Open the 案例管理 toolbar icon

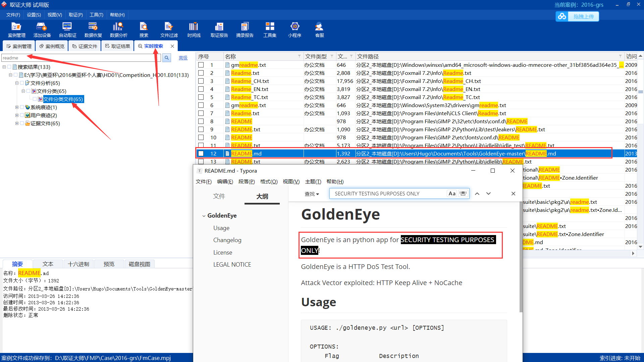pyautogui.click(x=16, y=30)
